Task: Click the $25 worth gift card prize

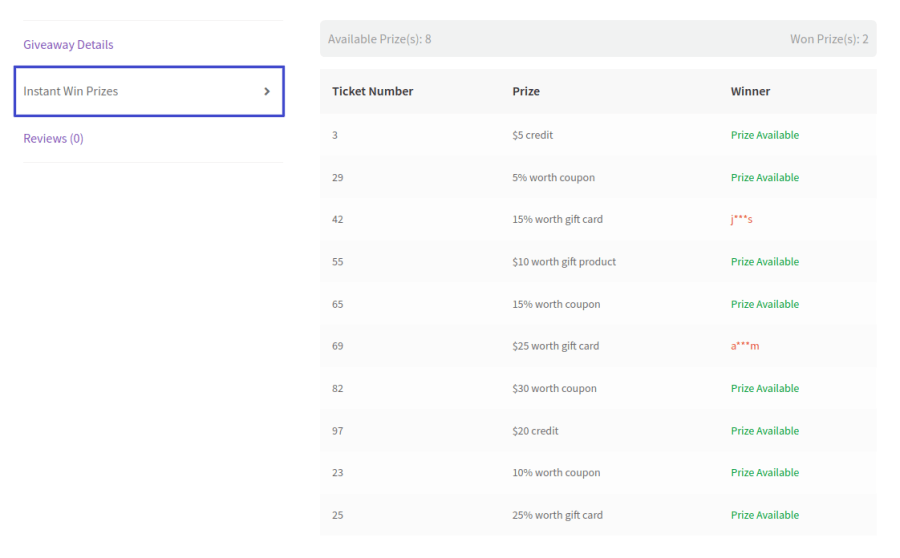Action: 555,346
